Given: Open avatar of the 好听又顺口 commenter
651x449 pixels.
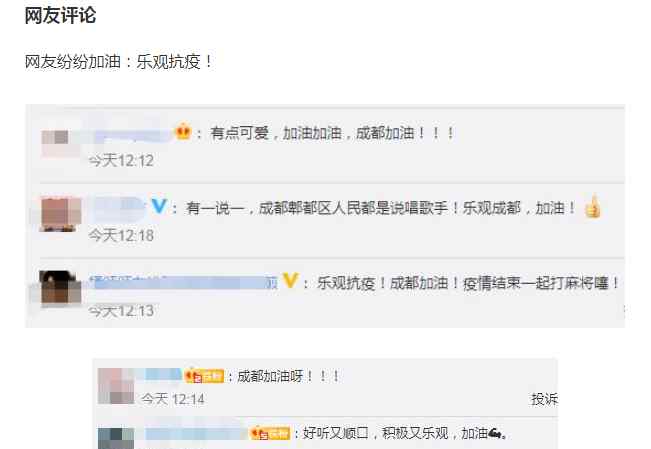Looking at the screenshot, I should point(116,438).
